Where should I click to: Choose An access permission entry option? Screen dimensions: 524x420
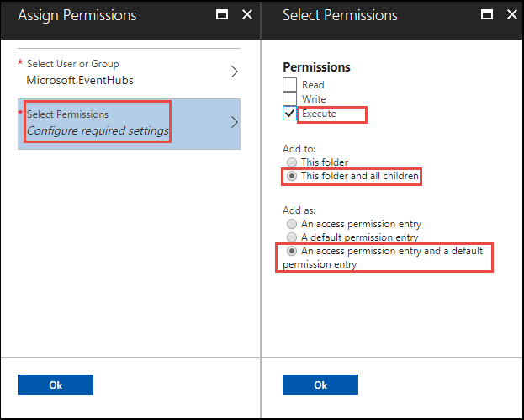click(x=291, y=224)
